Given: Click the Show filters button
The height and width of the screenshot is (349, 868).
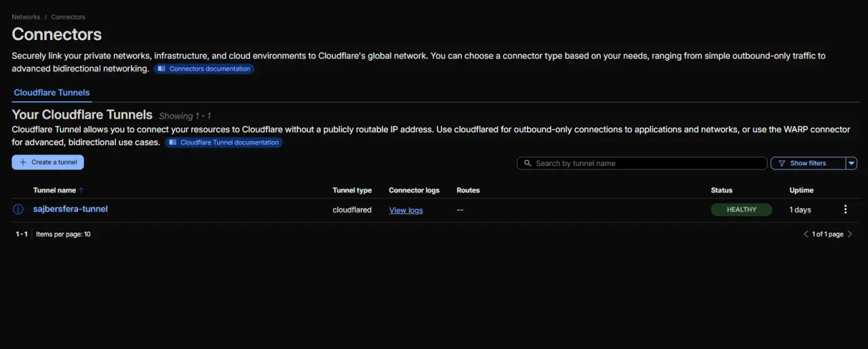Looking at the screenshot, I should pos(808,163).
